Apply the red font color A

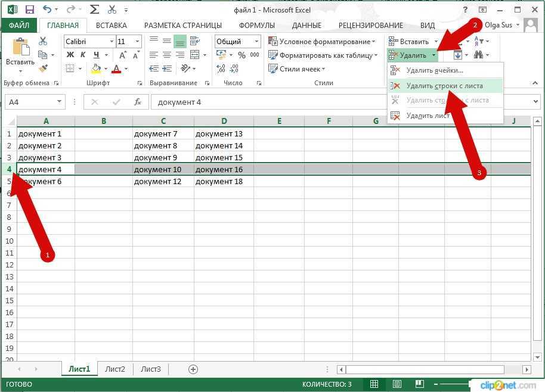click(x=116, y=69)
